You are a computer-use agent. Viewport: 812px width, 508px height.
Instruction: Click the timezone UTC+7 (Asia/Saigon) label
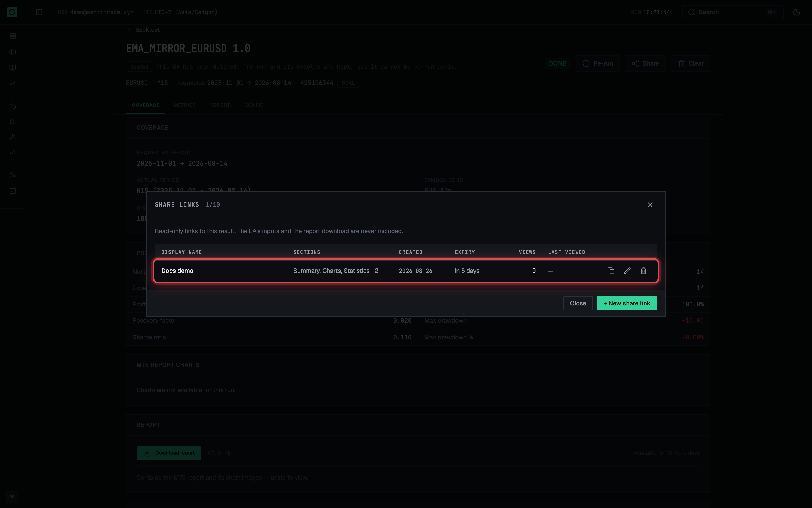pyautogui.click(x=186, y=12)
